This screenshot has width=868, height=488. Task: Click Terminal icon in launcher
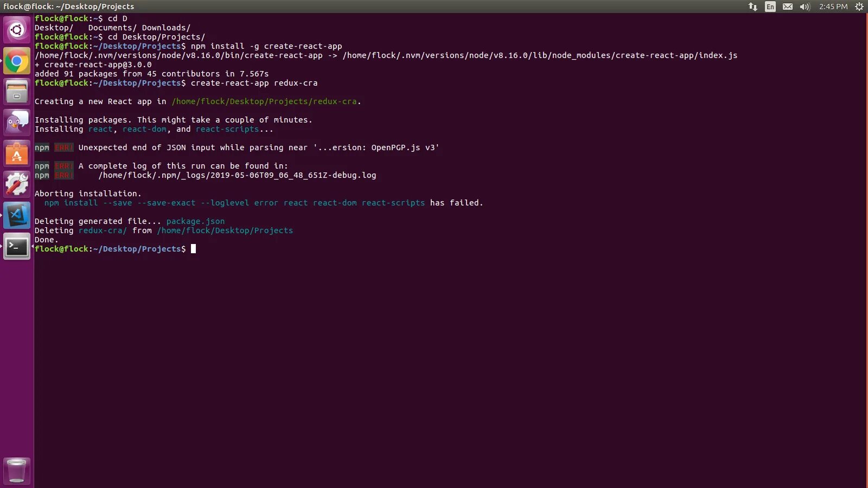click(x=17, y=246)
